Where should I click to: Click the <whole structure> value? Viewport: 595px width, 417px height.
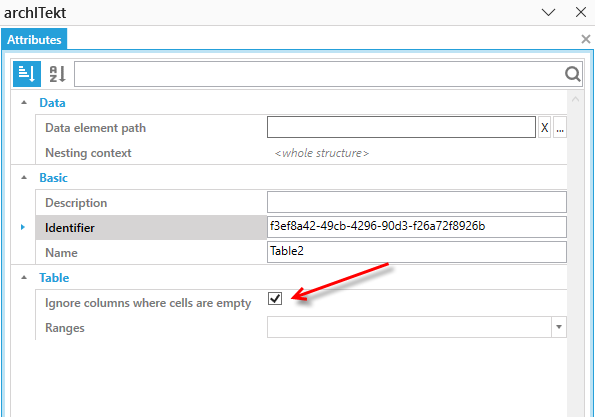point(321,153)
